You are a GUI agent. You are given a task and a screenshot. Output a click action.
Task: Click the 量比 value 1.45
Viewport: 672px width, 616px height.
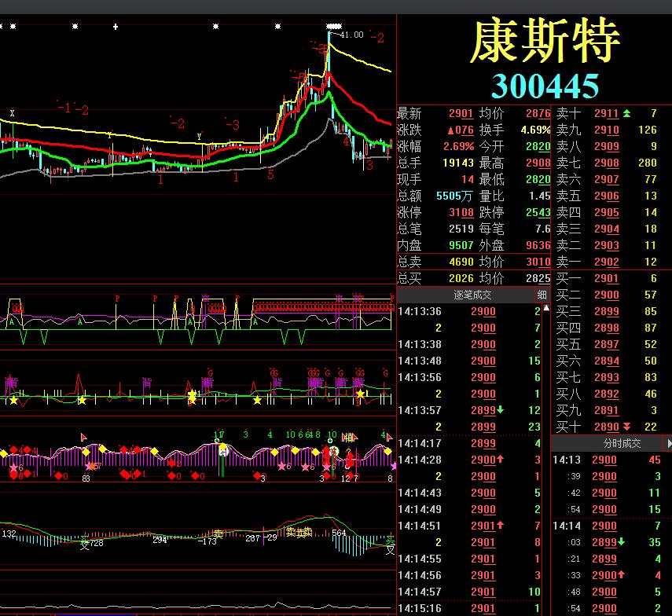[540, 196]
